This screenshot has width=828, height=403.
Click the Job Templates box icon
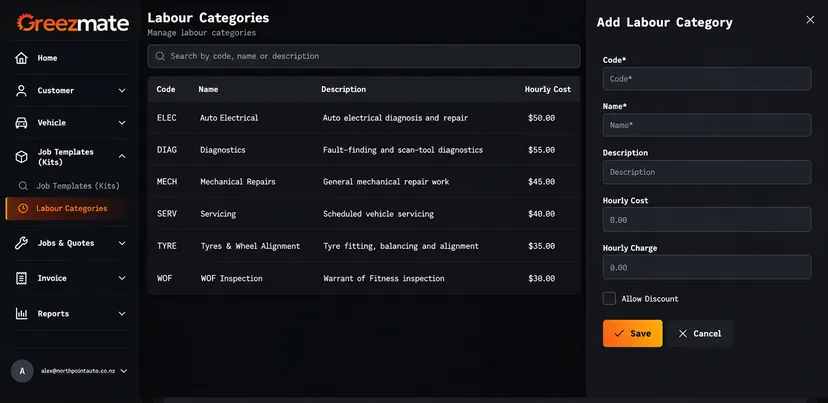point(21,157)
